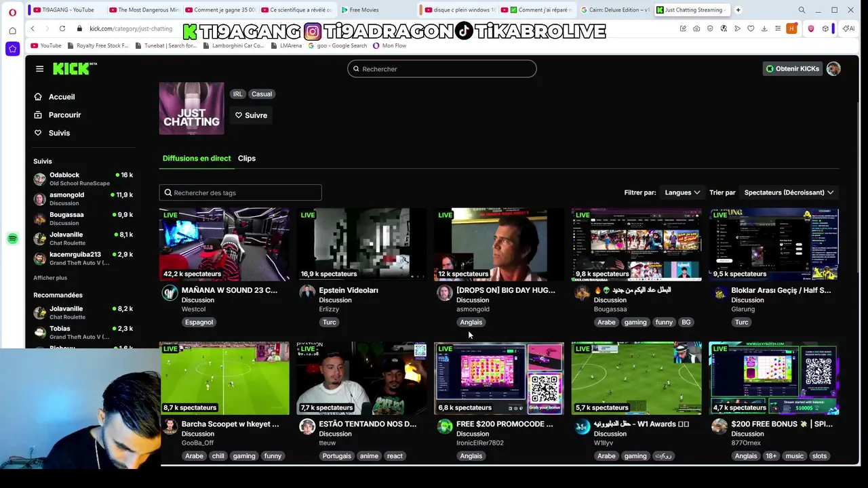868x488 pixels.
Task: Open $200 FREE BONUS stream thumbnail
Action: coord(774,378)
